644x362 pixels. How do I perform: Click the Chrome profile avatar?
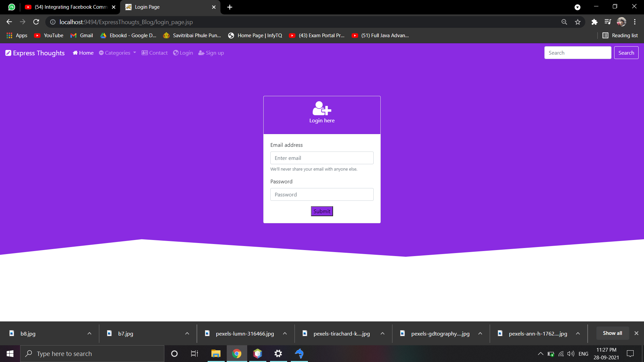pyautogui.click(x=621, y=22)
